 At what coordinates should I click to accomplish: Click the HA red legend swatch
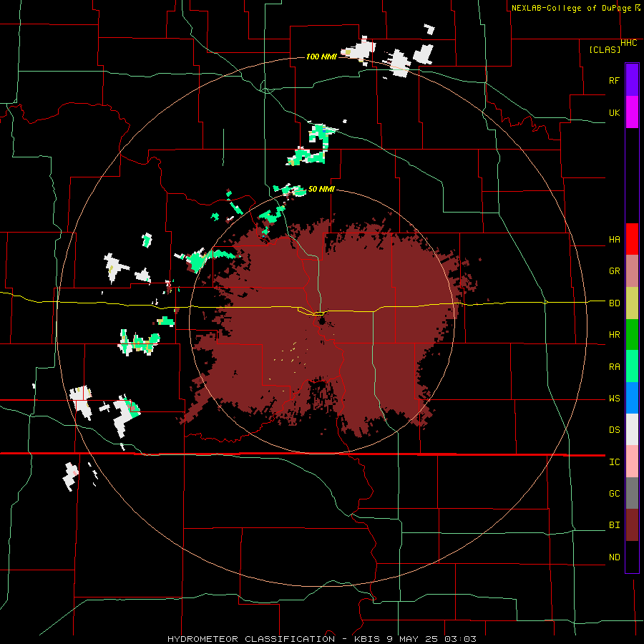pos(632,239)
